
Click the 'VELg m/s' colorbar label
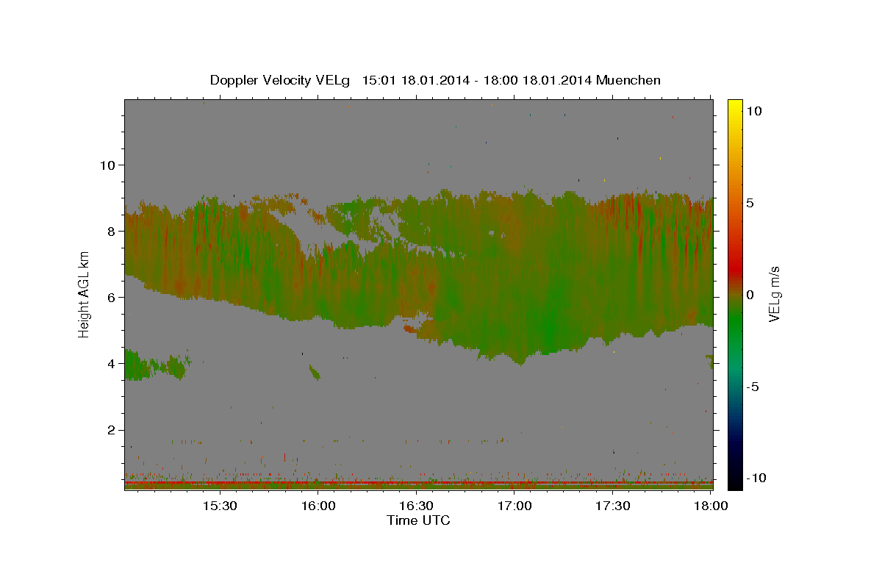pyautogui.click(x=775, y=294)
